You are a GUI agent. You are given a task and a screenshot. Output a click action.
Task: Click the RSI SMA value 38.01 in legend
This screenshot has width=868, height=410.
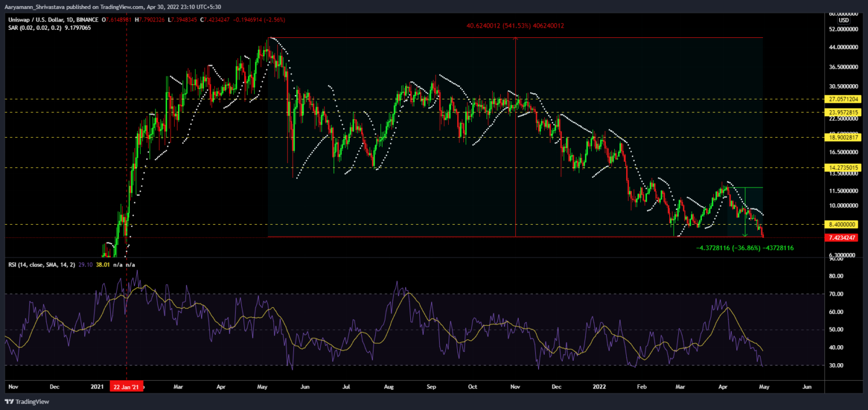[x=103, y=264]
